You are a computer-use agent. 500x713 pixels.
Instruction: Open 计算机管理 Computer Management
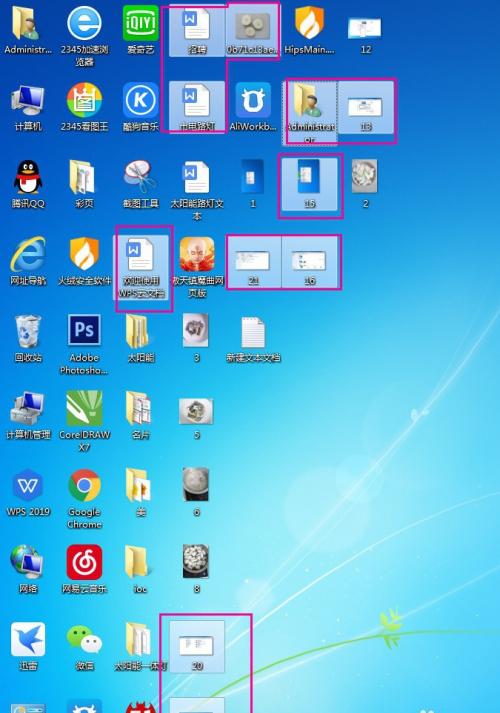pos(28,416)
